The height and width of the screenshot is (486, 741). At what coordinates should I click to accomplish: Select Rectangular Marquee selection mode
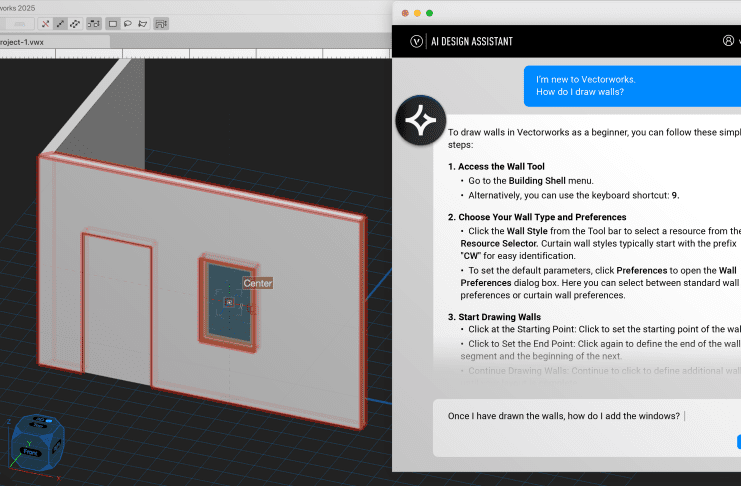pos(113,22)
